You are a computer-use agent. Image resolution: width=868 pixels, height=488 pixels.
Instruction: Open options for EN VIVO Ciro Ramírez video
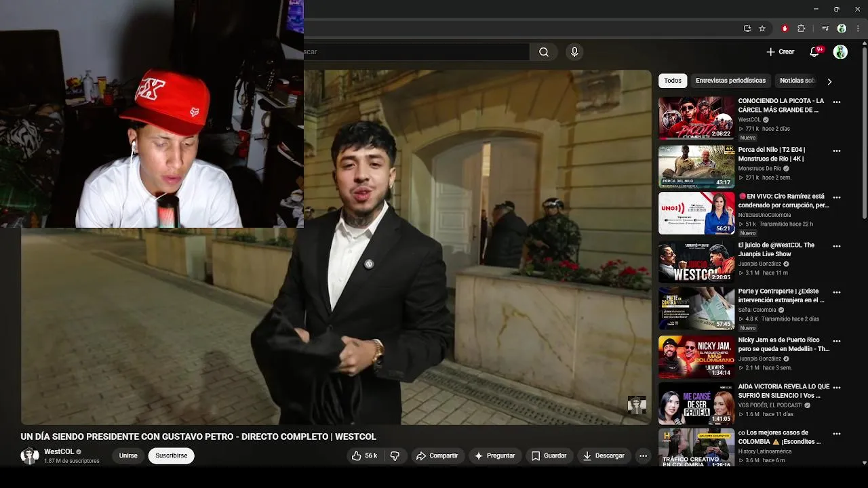(837, 197)
